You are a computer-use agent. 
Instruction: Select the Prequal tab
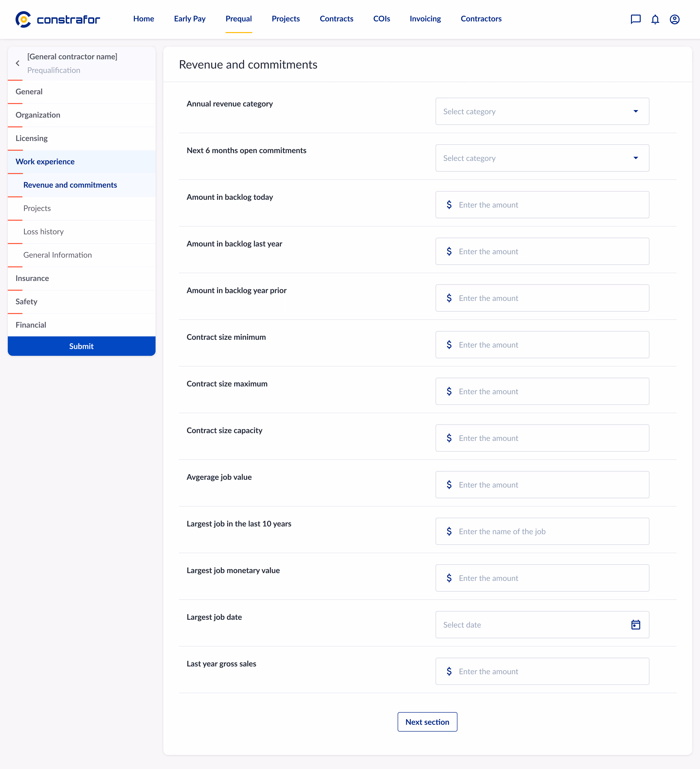click(238, 19)
